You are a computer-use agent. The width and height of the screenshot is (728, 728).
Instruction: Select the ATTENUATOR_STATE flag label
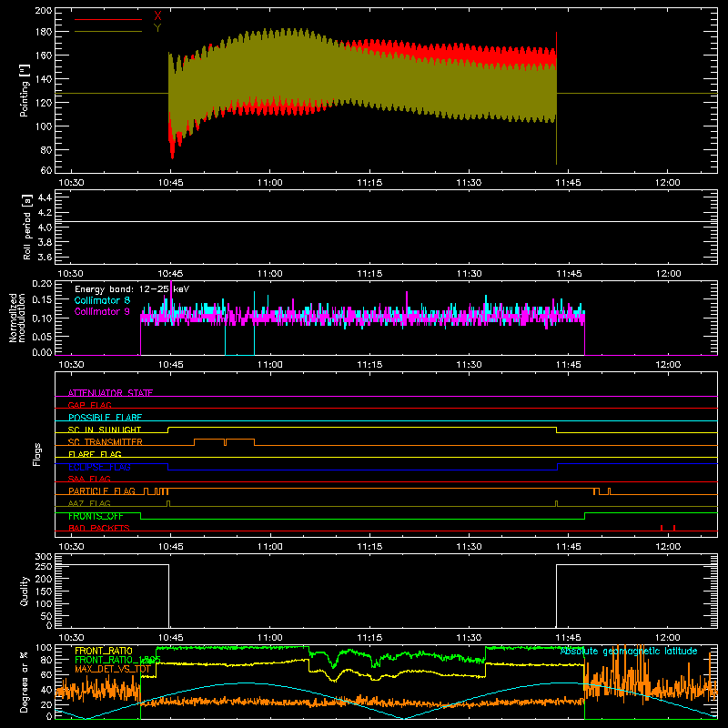[x=110, y=393]
